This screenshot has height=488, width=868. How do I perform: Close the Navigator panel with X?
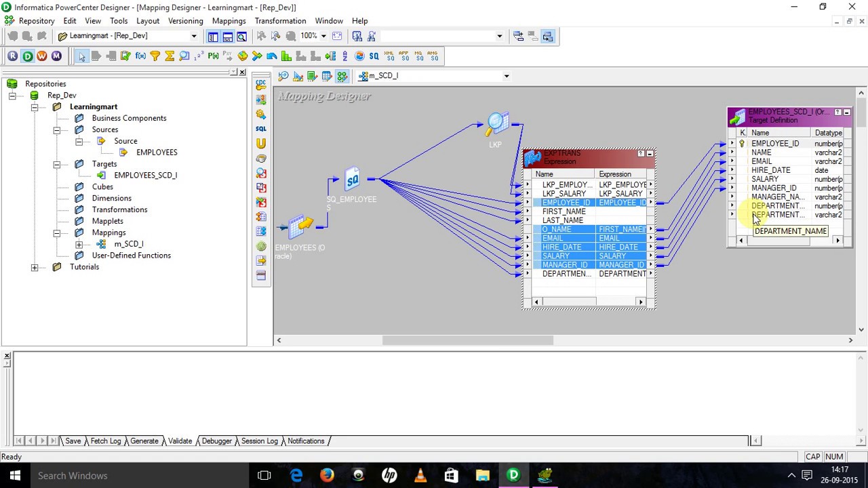click(x=242, y=72)
